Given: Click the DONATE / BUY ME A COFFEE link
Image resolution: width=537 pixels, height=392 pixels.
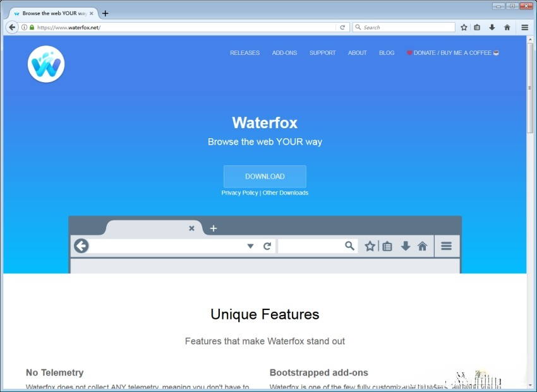Looking at the screenshot, I should 452,53.
